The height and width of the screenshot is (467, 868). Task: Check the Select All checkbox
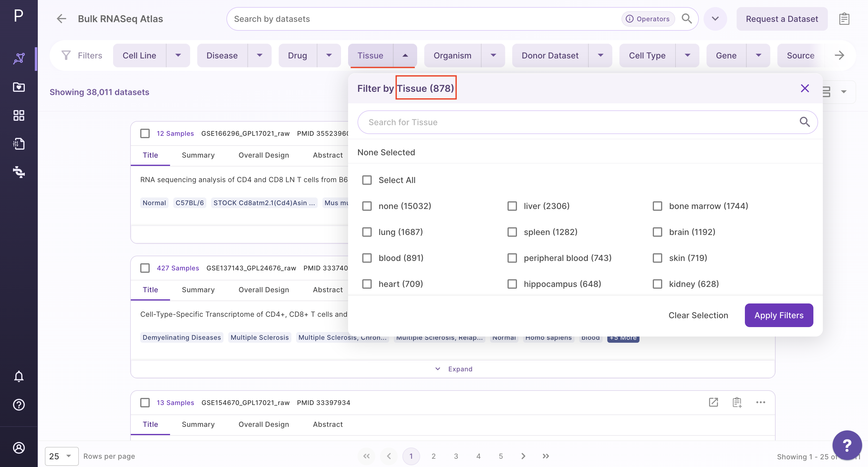click(x=367, y=180)
